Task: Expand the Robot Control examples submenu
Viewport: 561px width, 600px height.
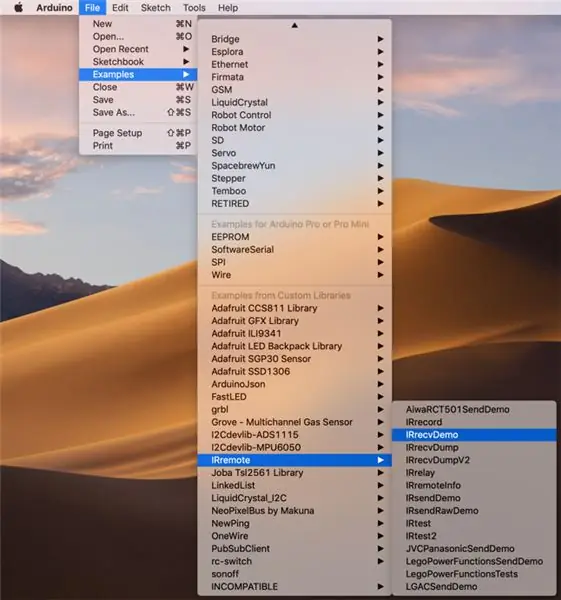Action: [294, 115]
